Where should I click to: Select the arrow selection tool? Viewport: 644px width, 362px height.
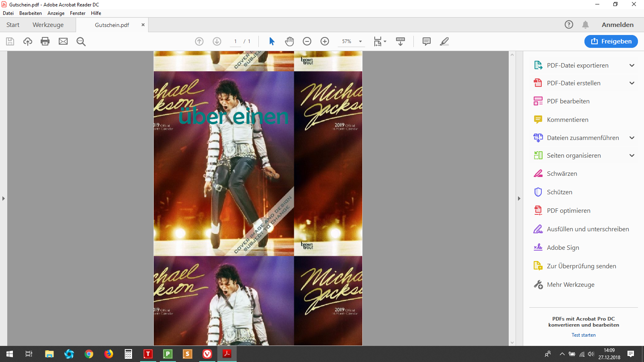[272, 41]
